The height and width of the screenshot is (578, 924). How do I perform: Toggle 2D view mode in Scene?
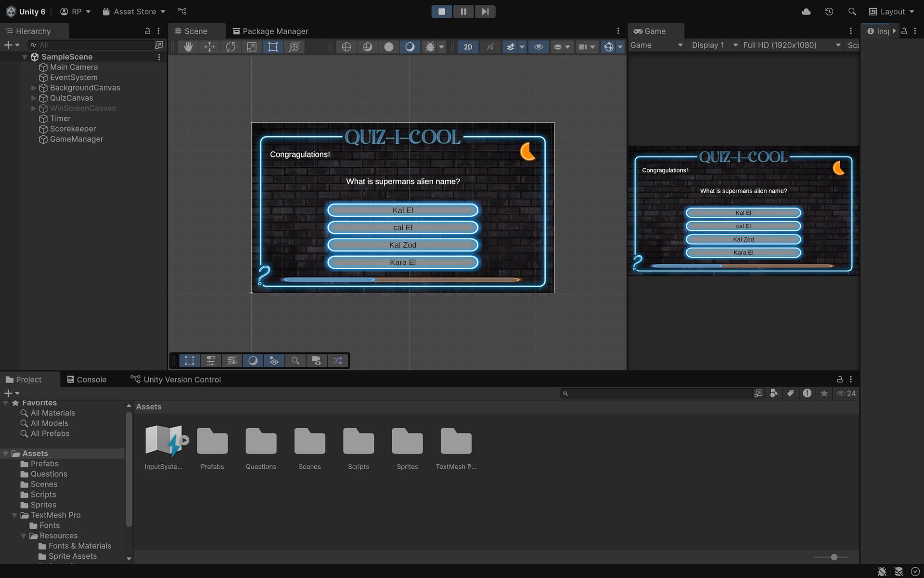click(x=468, y=47)
